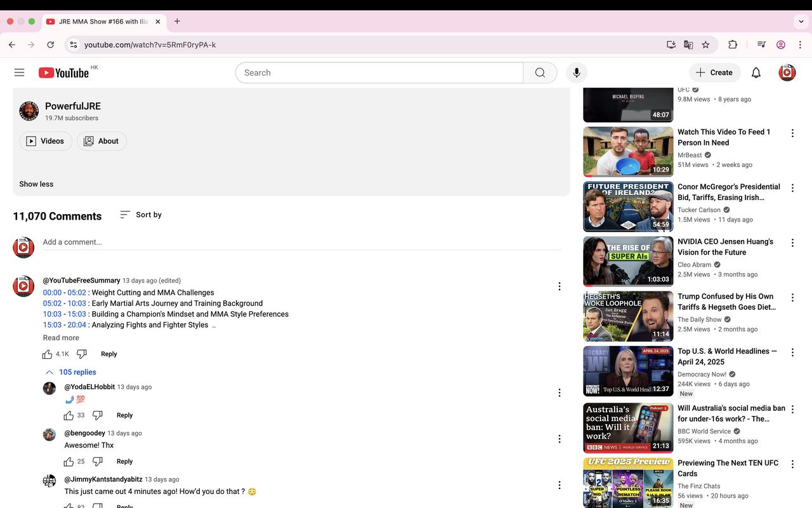This screenshot has height=508, width=812.
Task: Click Add a comment field
Action: [x=302, y=242]
